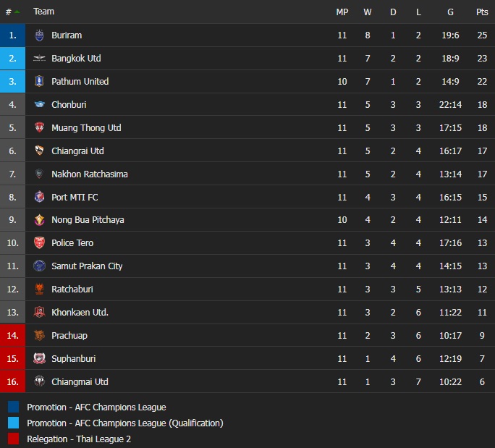Viewport: 495px width, 448px height.
Task: Click the Chonburi shark logo
Action: pyautogui.click(x=39, y=105)
